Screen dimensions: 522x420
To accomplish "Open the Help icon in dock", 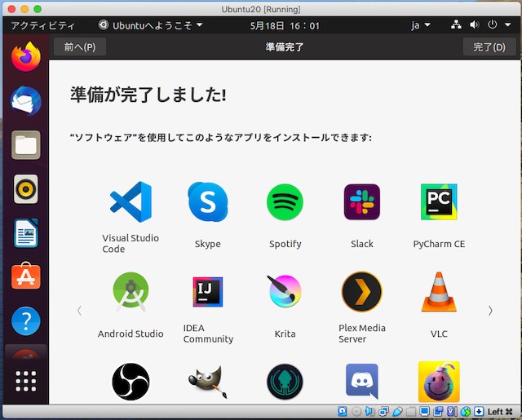I will [26, 321].
